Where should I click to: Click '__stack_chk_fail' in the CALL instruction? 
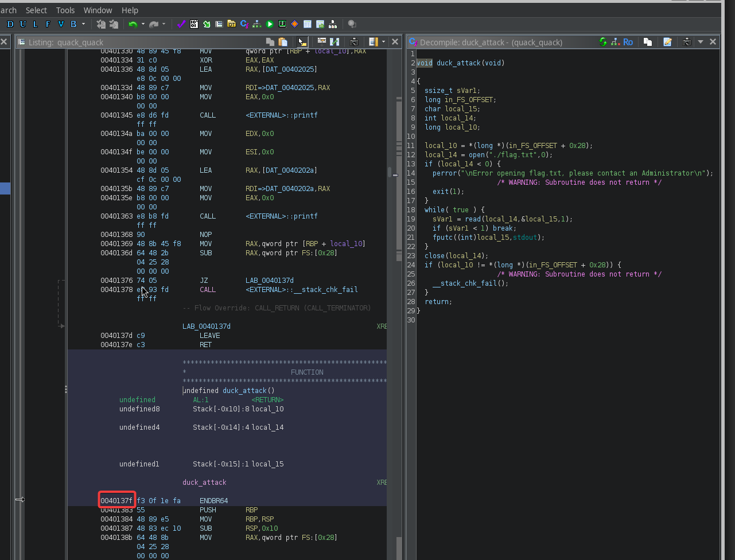pos(325,290)
